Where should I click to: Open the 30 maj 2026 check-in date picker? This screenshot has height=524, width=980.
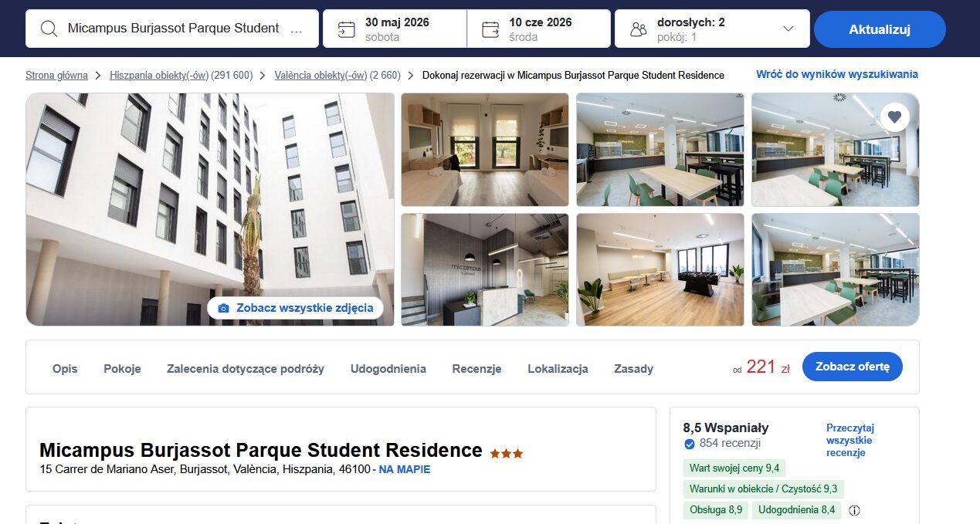395,29
